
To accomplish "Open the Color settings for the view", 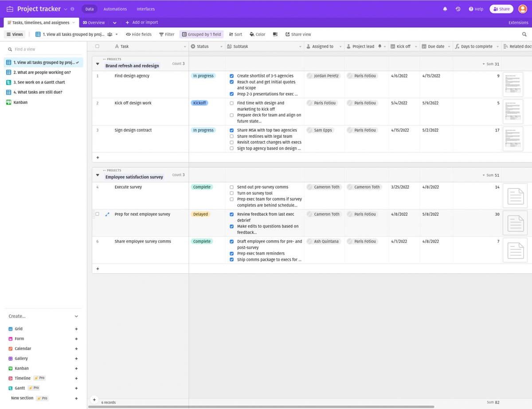I will pos(257,34).
